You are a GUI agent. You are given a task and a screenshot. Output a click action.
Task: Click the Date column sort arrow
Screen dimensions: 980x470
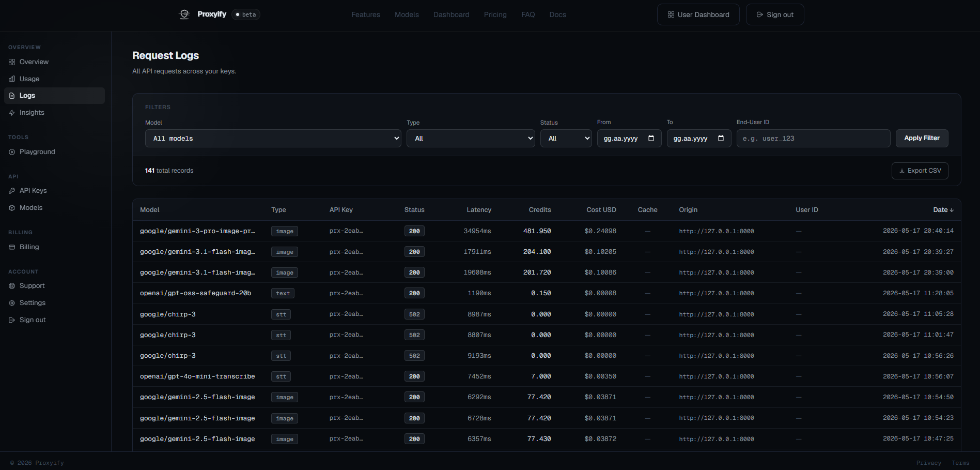coord(952,210)
